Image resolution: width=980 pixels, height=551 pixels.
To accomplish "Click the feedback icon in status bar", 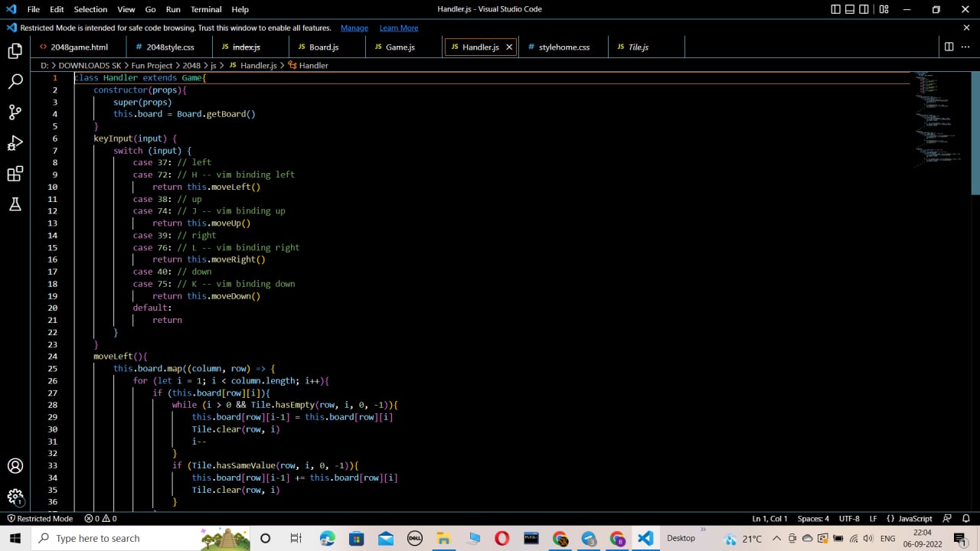I will coord(947,518).
